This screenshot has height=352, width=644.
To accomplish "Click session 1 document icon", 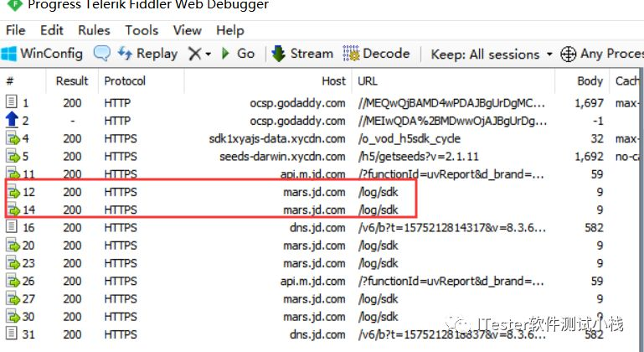I will point(12,101).
